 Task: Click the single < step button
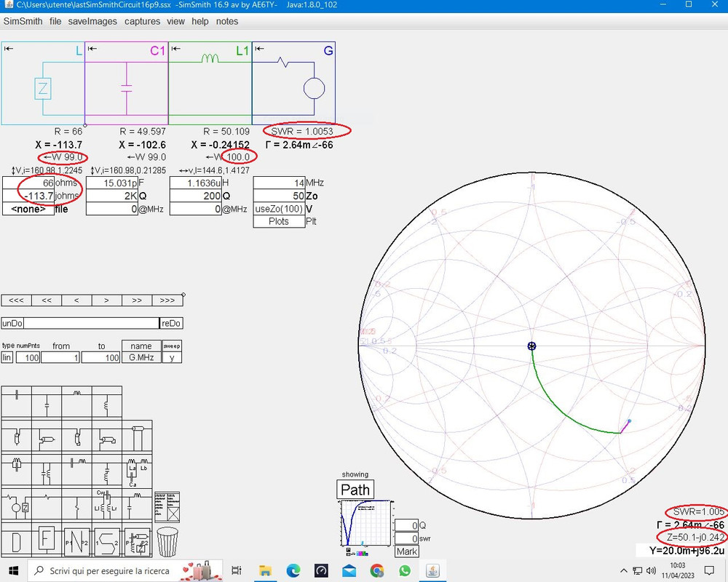tap(76, 300)
